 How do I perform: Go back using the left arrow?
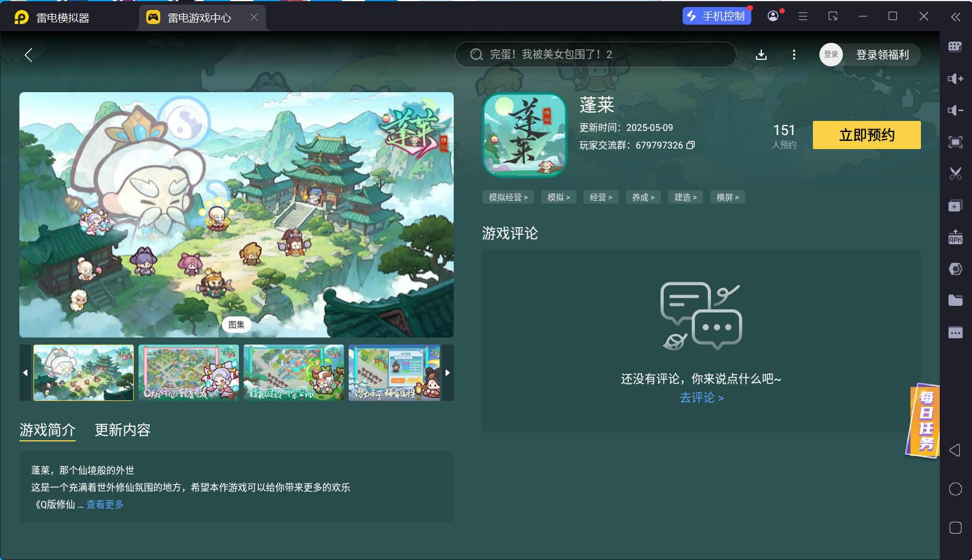click(x=28, y=55)
